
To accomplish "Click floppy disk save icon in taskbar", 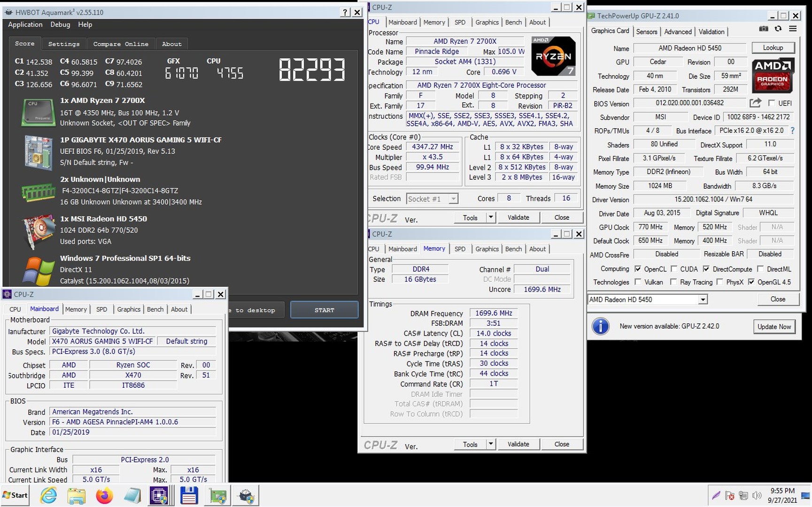I will click(x=189, y=495).
